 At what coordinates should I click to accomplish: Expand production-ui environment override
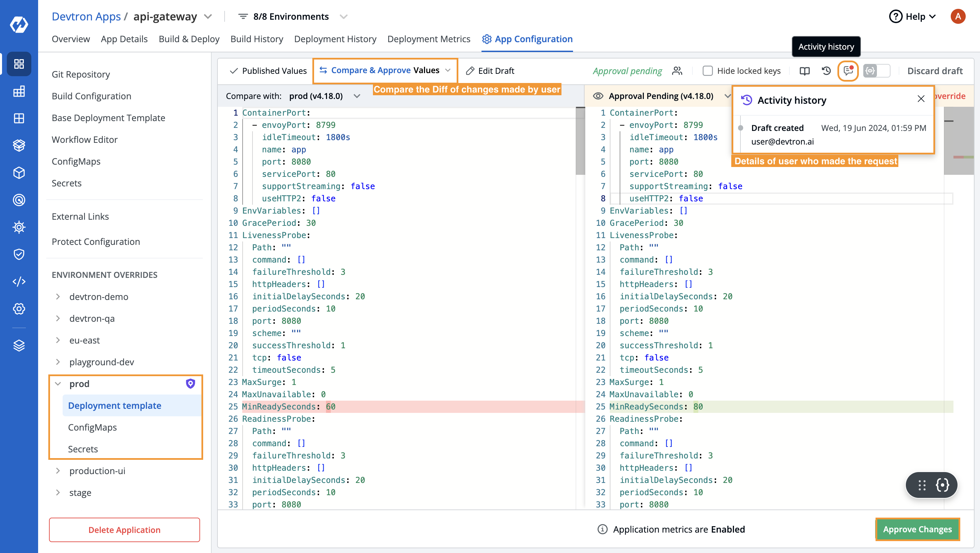58,471
